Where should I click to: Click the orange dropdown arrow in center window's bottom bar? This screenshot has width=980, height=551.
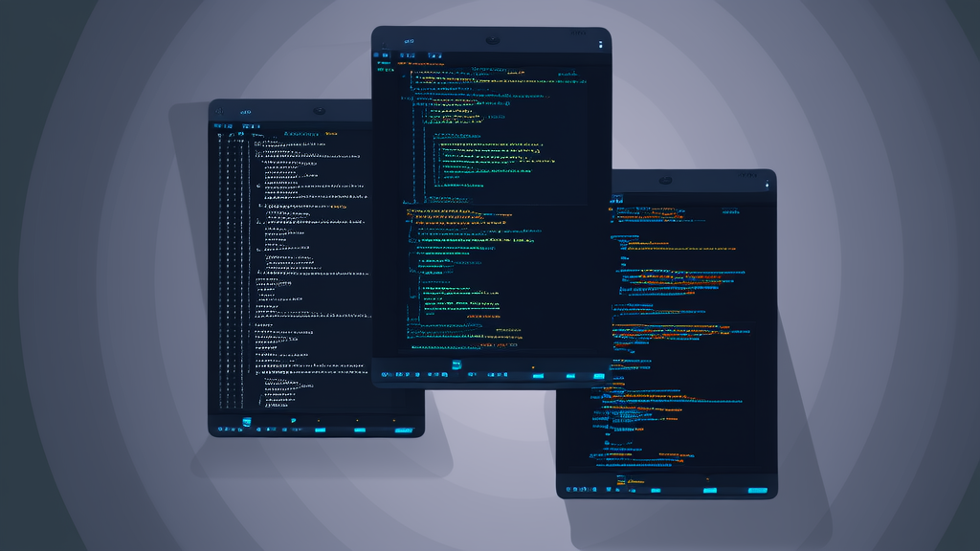click(x=533, y=366)
